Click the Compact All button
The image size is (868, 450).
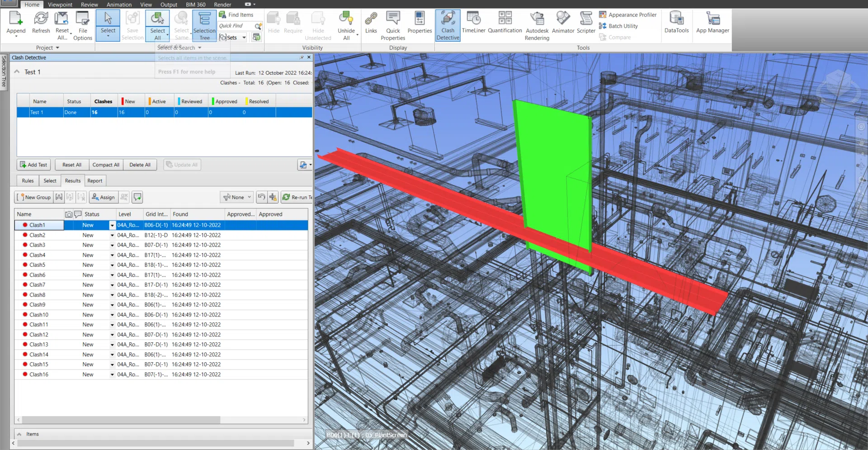pyautogui.click(x=106, y=165)
